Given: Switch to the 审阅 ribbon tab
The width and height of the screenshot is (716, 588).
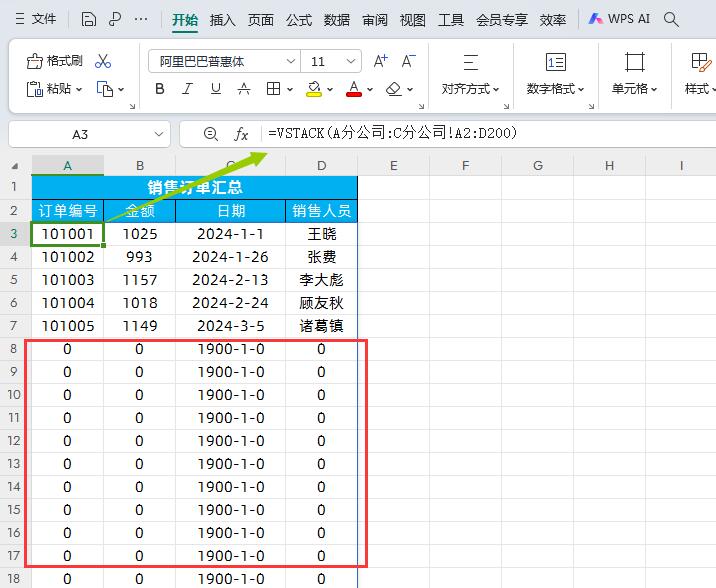Looking at the screenshot, I should (x=375, y=20).
